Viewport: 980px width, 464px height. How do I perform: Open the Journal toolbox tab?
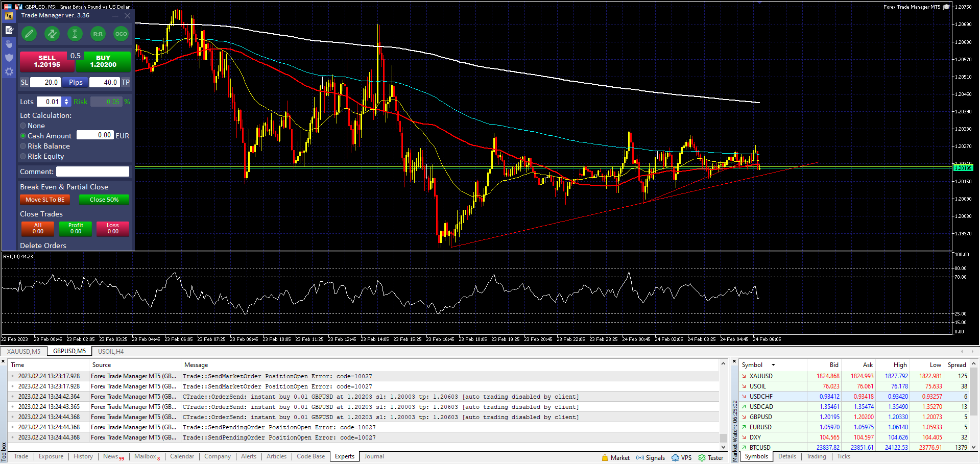coord(374,456)
